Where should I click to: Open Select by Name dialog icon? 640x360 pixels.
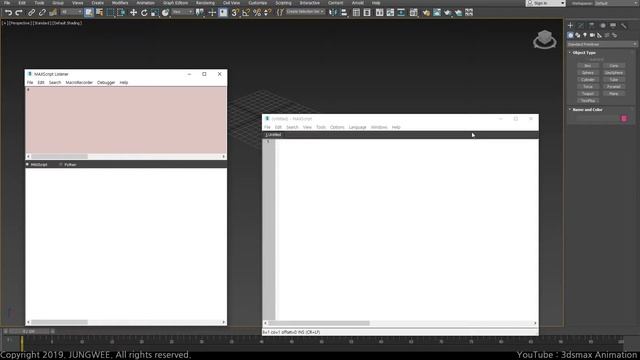click(99, 13)
